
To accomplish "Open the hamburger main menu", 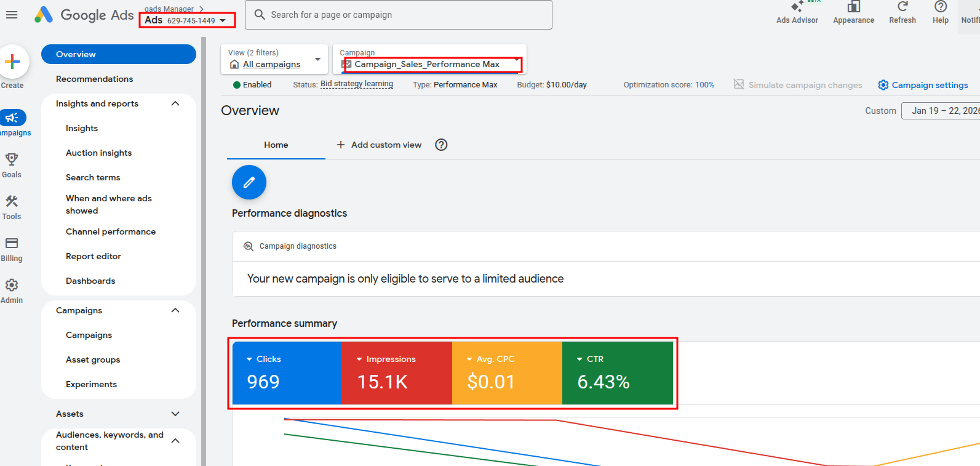I will (x=12, y=15).
